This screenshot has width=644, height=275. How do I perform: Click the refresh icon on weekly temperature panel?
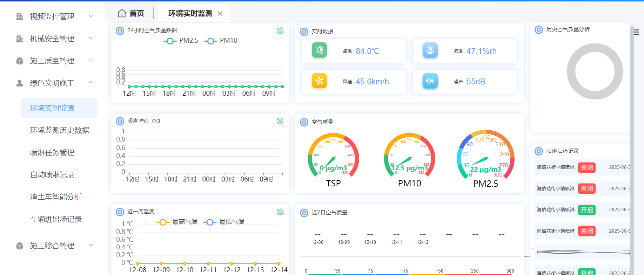[x=280, y=212]
